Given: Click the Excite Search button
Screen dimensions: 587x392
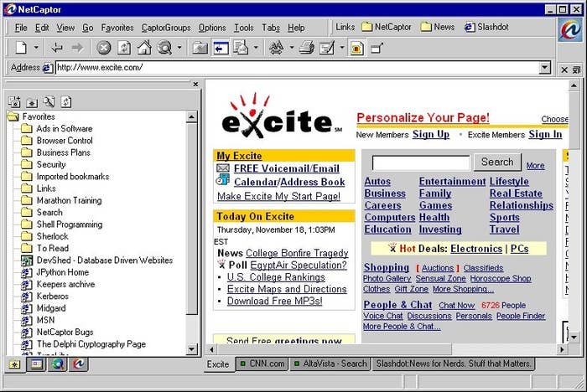Looking at the screenshot, I should [x=497, y=162].
